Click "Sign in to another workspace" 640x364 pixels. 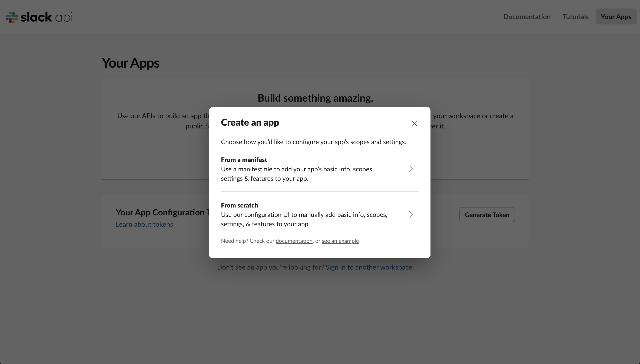click(369, 267)
